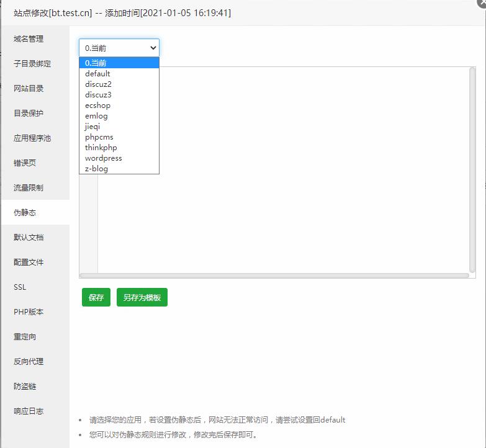Open the 流量限制 tab
This screenshot has width=486, height=448.
(35, 187)
